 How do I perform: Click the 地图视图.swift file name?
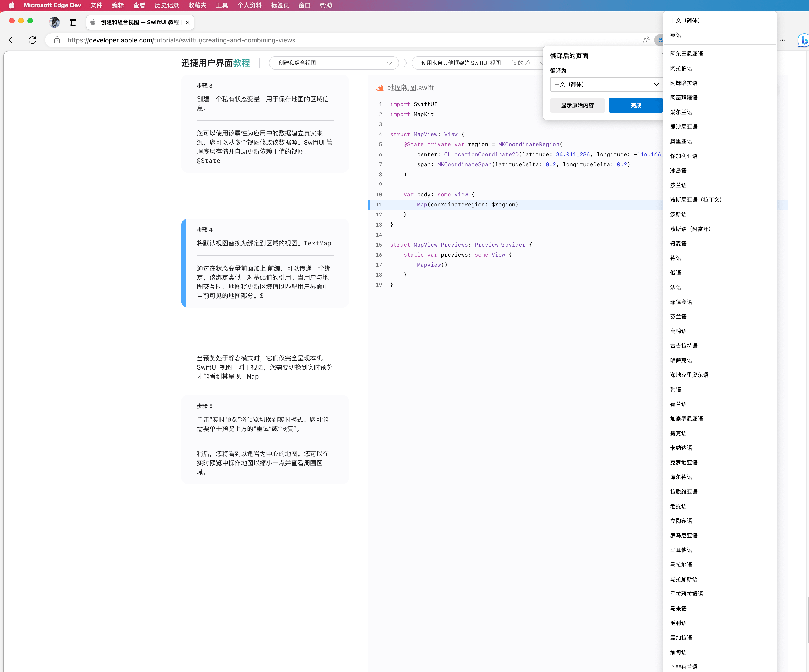coord(411,88)
